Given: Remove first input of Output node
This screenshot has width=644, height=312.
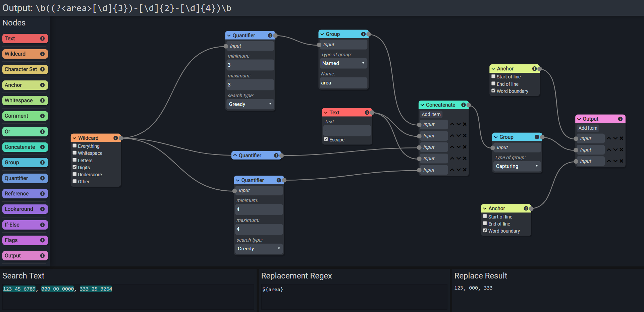Looking at the screenshot, I should pos(622,138).
